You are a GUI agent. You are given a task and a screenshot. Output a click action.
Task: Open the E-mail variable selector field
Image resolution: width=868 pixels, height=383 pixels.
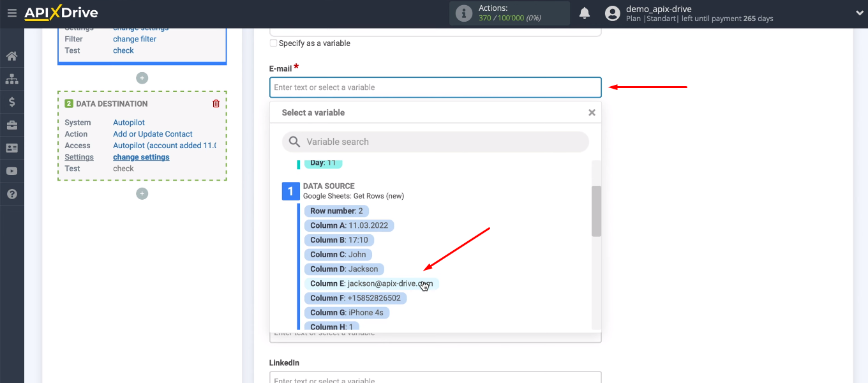click(x=435, y=87)
